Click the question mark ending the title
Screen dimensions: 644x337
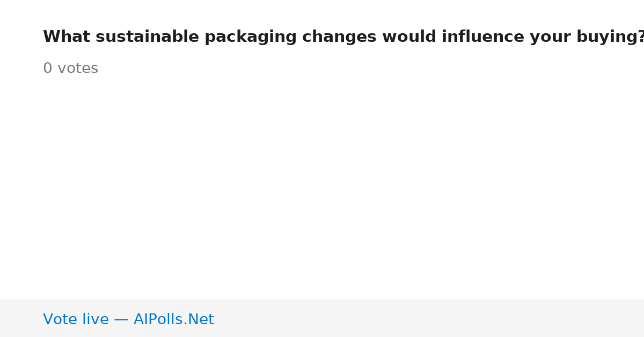(640, 37)
